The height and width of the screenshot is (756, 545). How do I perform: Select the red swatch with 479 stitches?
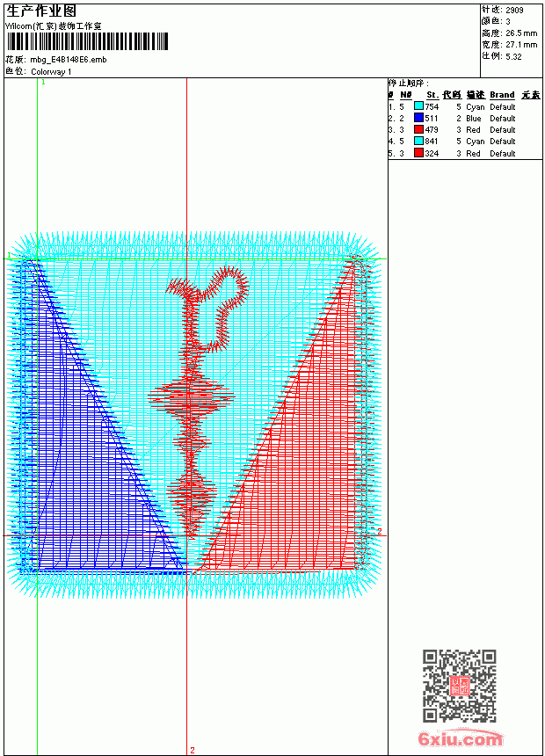click(x=418, y=129)
